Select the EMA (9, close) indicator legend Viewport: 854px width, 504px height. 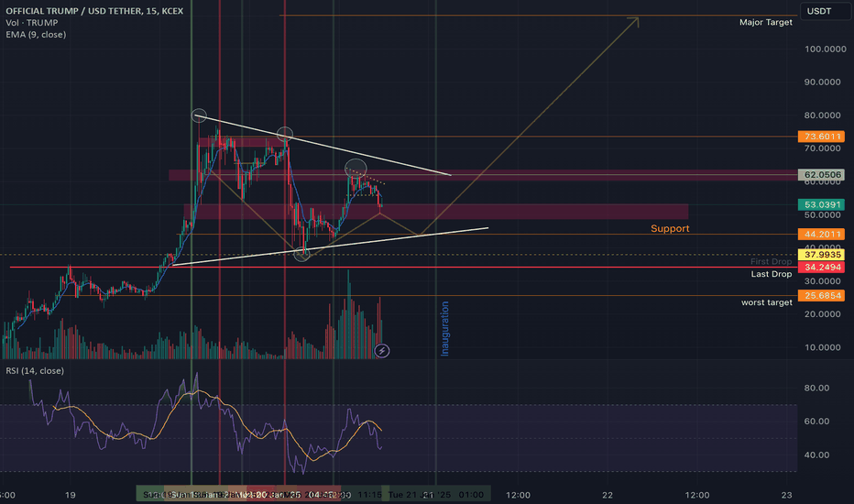tap(36, 34)
